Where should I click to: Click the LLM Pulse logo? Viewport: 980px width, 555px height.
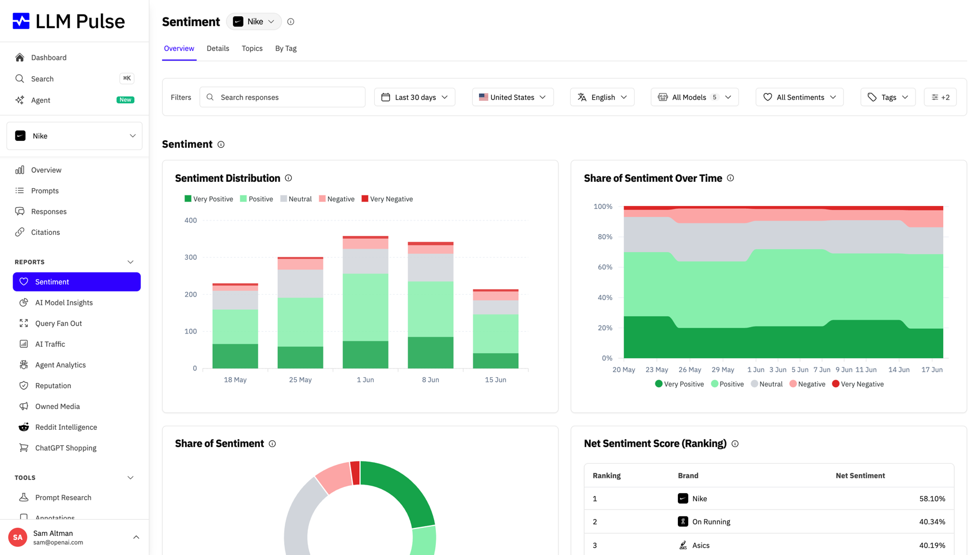point(69,21)
